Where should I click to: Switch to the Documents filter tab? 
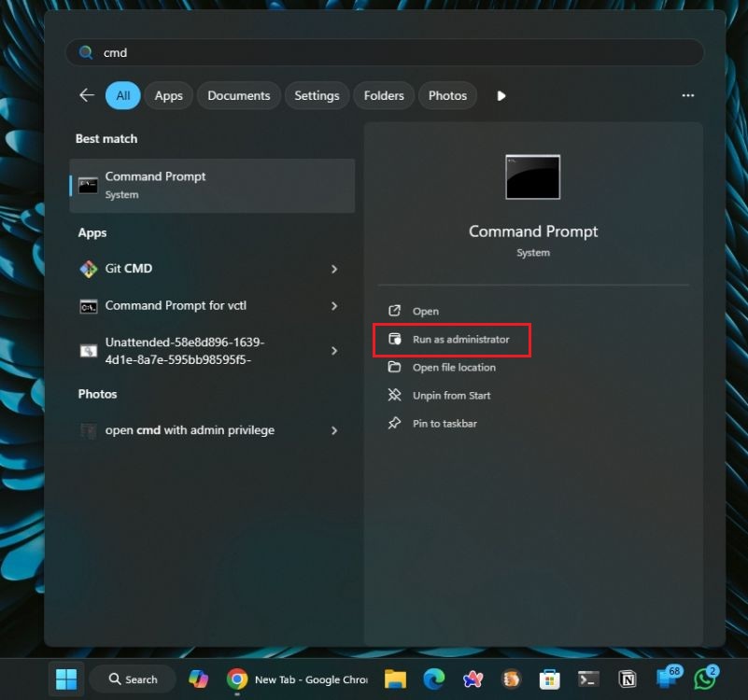(x=238, y=95)
